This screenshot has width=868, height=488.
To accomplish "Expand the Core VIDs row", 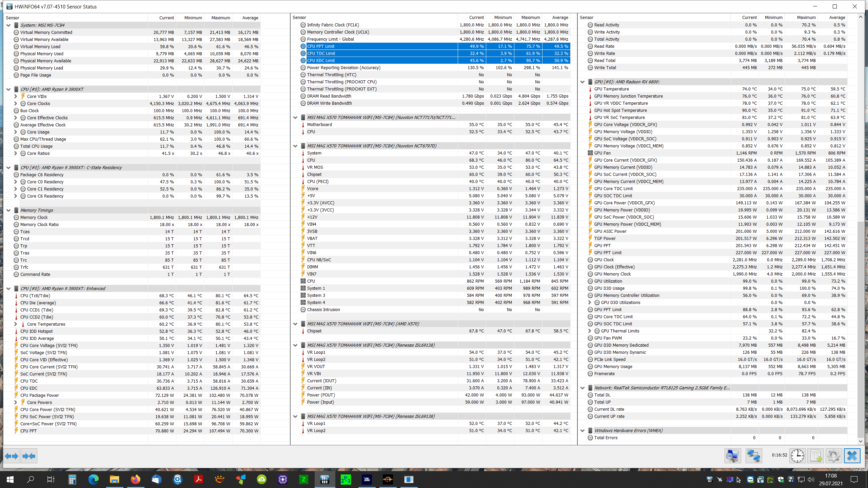I will 15,96.
